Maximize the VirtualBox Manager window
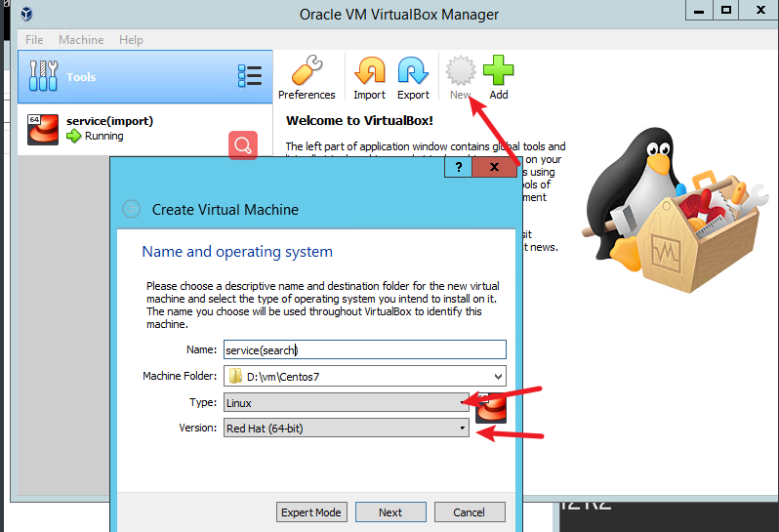The height and width of the screenshot is (532, 779). 726,10
